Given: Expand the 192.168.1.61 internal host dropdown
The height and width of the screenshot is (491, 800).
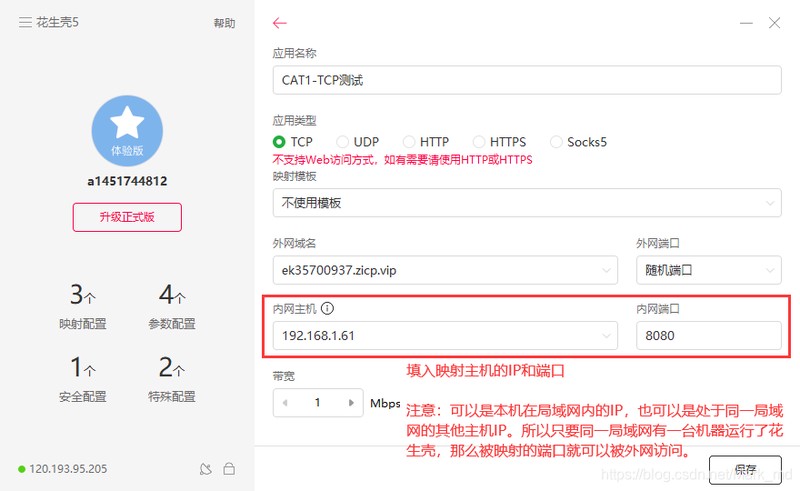Looking at the screenshot, I should pos(445,335).
